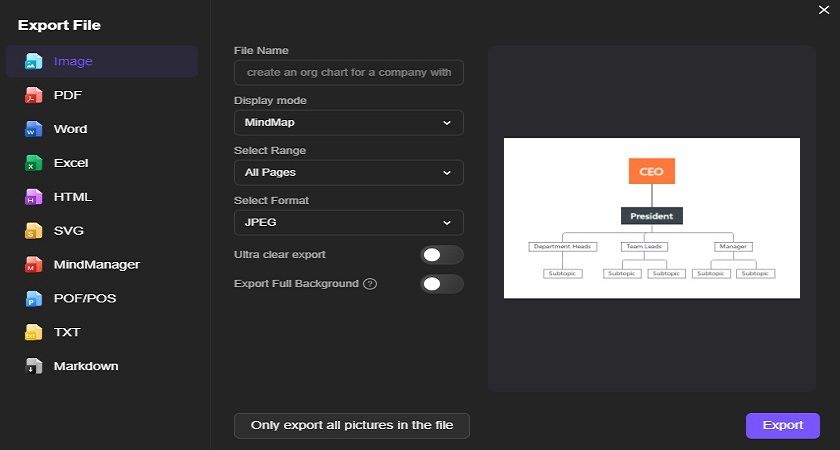Pick the Excel export icon
840x450 pixels.
pos(33,163)
